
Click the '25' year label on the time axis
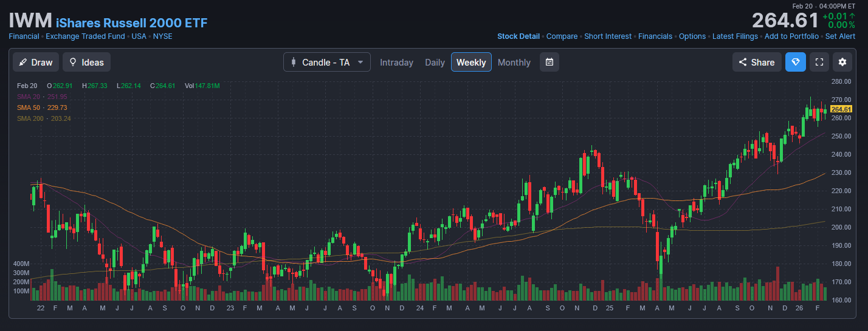click(610, 309)
